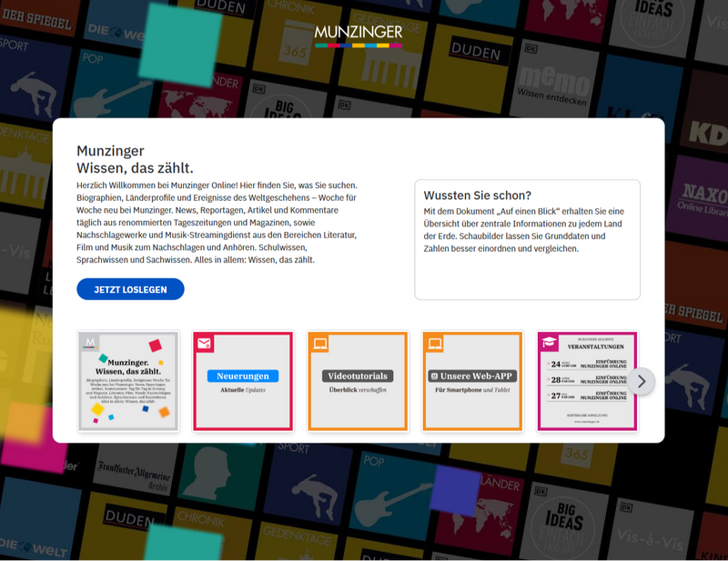Click the 'Wussten Sie schon?' heading
Screen dimensions: 728x561
point(477,195)
